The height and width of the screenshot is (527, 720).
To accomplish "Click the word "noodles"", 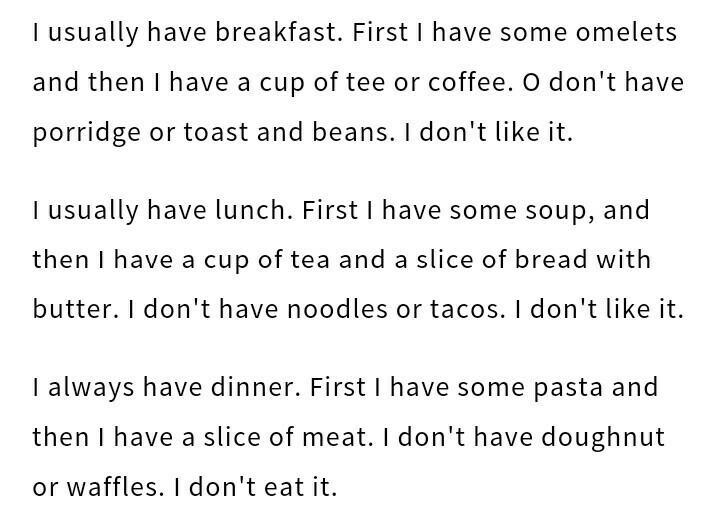I will click(x=337, y=308).
